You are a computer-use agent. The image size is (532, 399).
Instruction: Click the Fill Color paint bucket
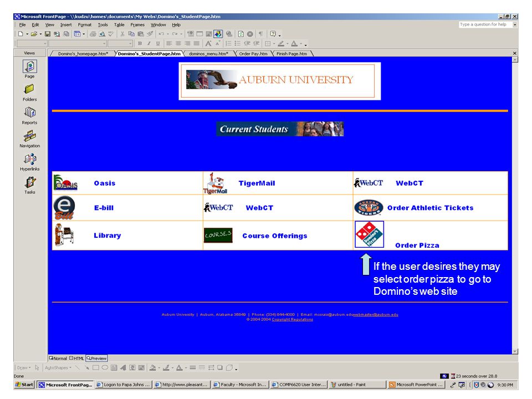click(153, 367)
